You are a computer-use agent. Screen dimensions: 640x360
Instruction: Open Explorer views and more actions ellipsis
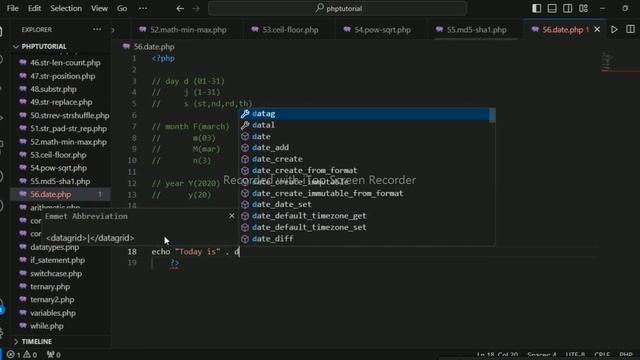pyautogui.click(x=97, y=29)
